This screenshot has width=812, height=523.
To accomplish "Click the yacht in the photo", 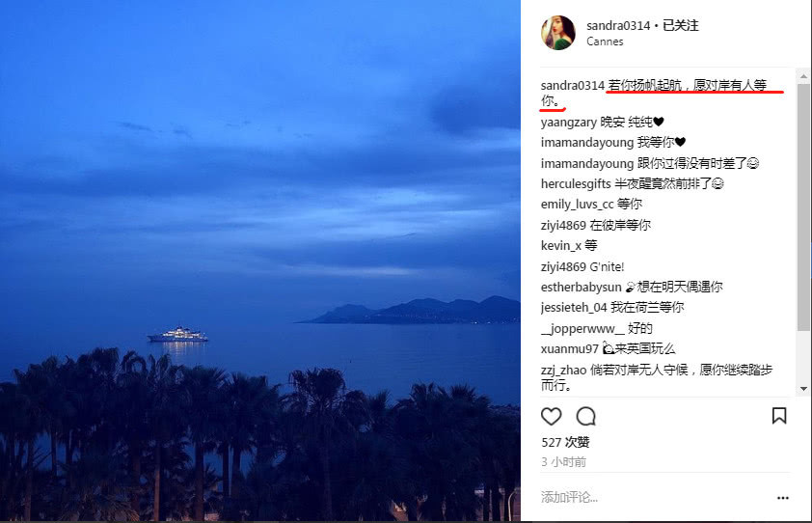I will (178, 334).
